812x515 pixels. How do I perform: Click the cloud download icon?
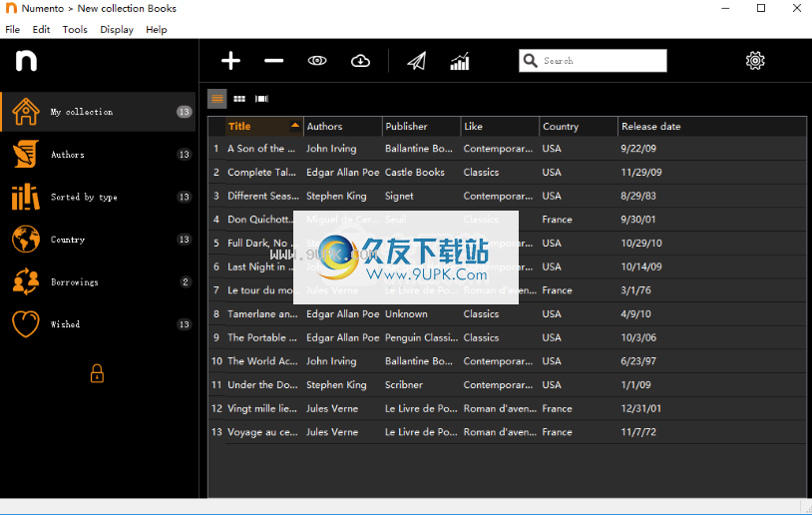point(360,61)
